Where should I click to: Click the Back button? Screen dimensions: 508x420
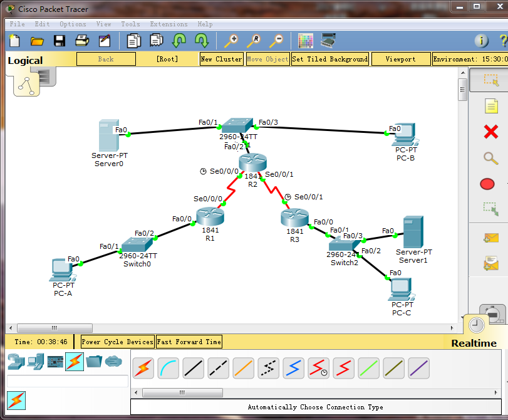tap(106, 59)
